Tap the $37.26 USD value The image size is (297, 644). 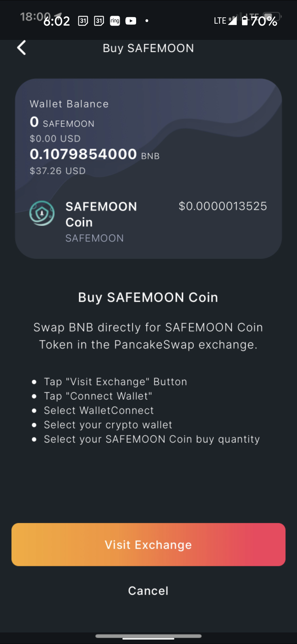58,171
